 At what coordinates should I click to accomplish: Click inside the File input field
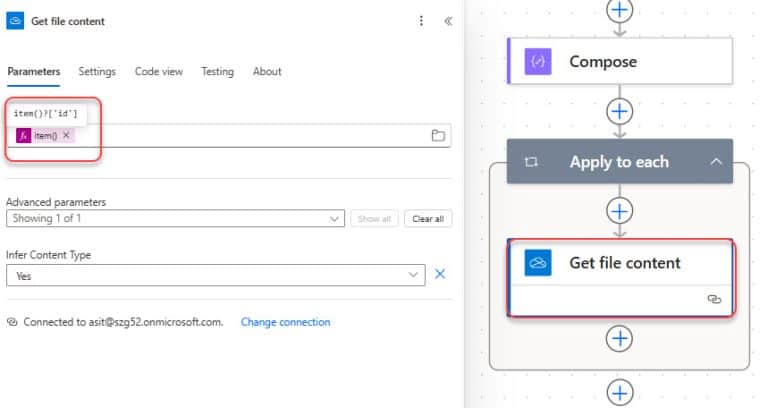229,136
